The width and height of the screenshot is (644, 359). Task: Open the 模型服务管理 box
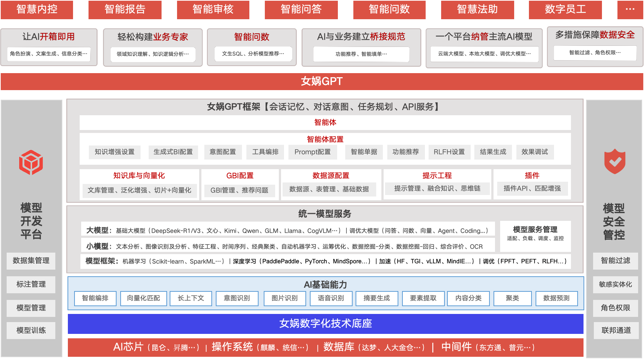point(535,233)
